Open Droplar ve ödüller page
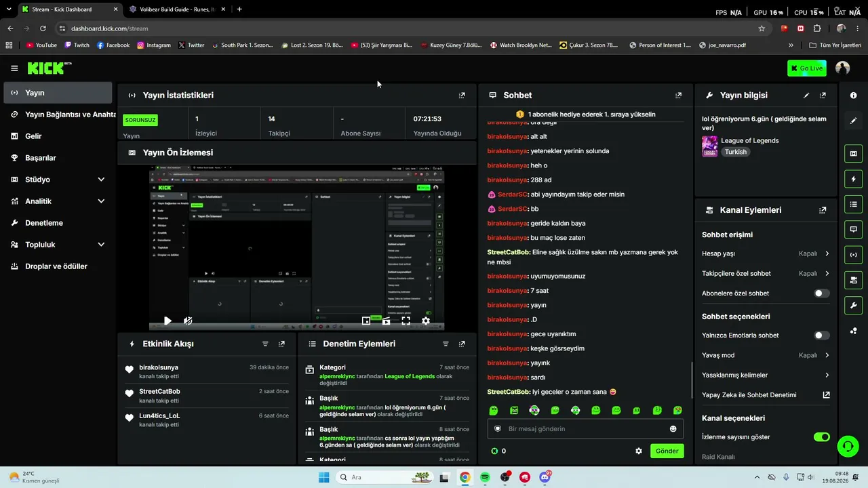This screenshot has height=488, width=868. pyautogui.click(x=58, y=266)
